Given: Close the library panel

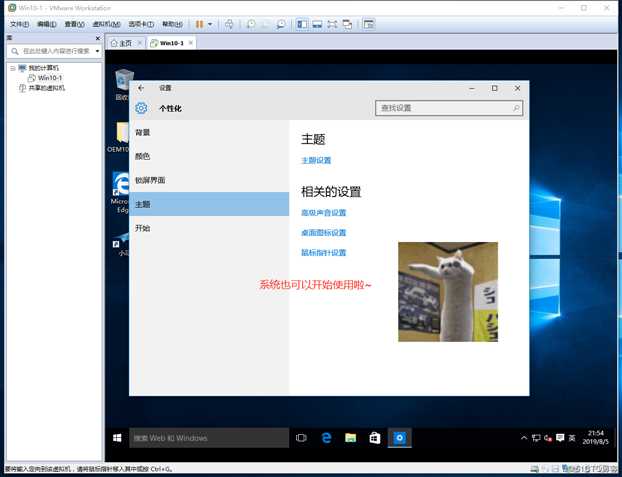Looking at the screenshot, I should pyautogui.click(x=98, y=38).
